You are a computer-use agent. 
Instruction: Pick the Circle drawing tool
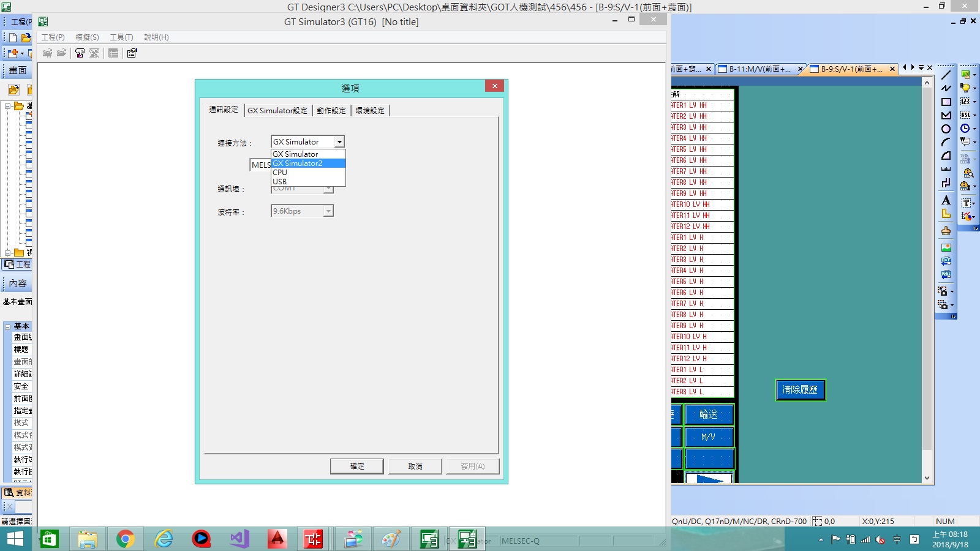pos(946,129)
